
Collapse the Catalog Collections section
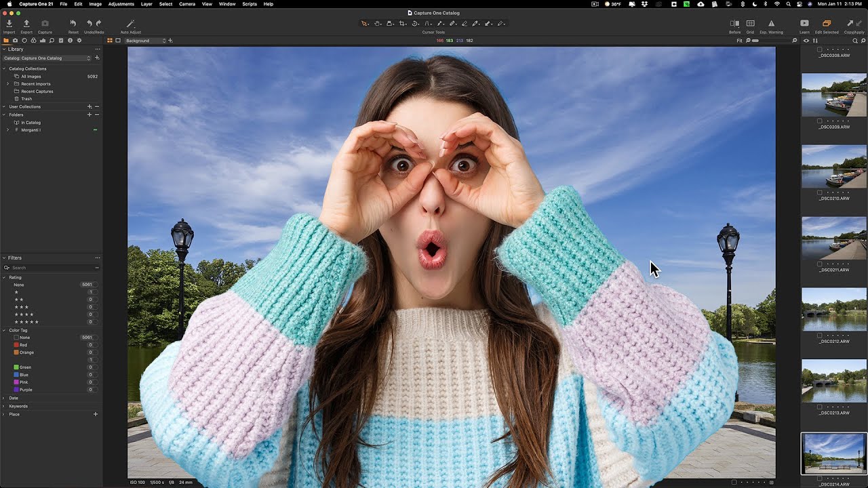pyautogui.click(x=4, y=68)
